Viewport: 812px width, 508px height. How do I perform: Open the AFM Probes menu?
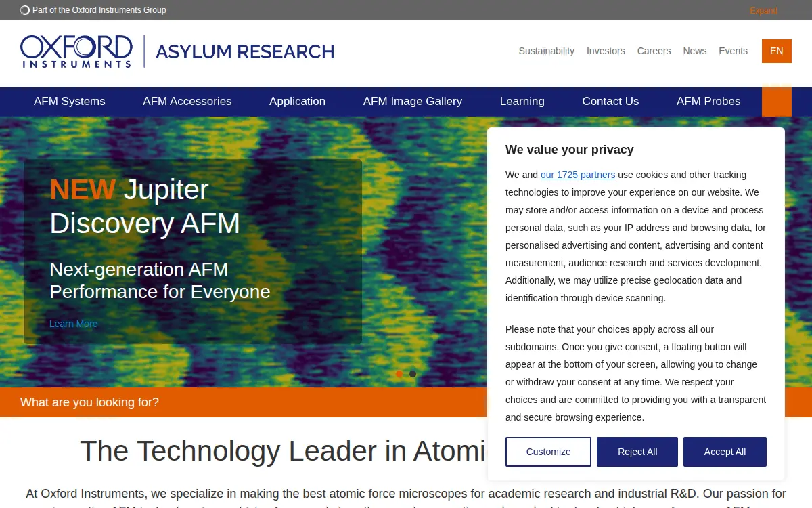(708, 102)
